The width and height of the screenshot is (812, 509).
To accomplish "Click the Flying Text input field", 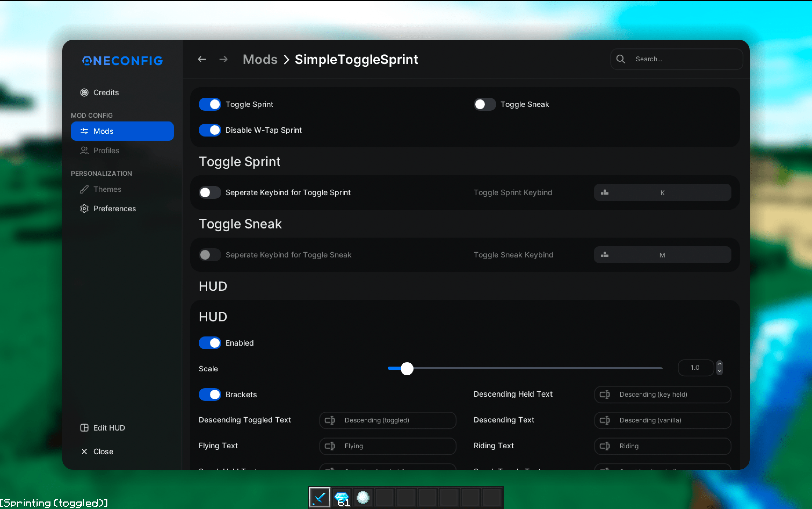I will [x=387, y=446].
